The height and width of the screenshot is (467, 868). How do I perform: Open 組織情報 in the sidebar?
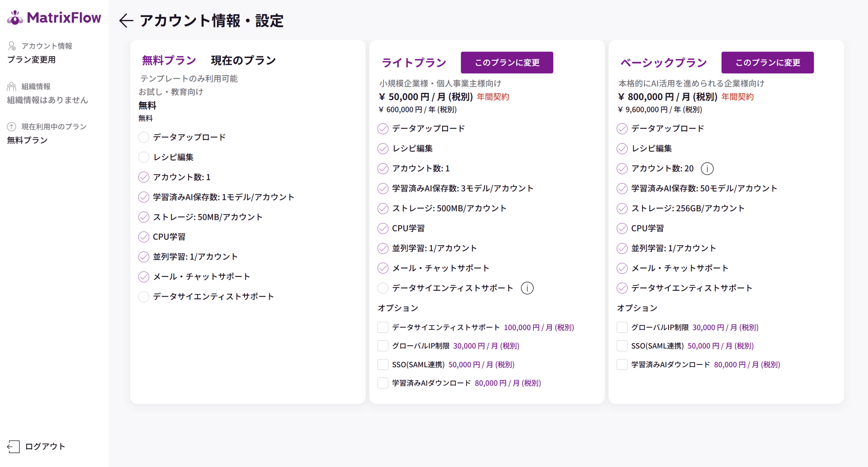[x=36, y=86]
